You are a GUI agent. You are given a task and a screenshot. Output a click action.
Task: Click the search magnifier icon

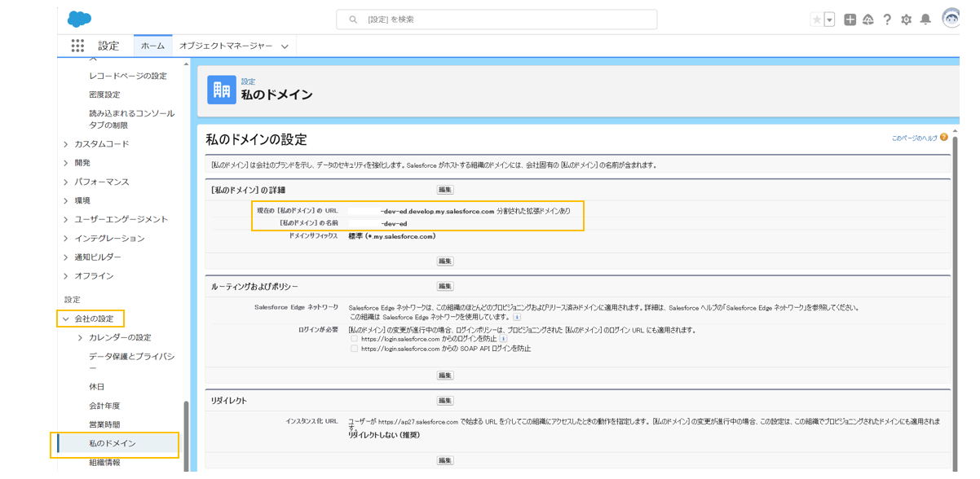click(x=353, y=20)
